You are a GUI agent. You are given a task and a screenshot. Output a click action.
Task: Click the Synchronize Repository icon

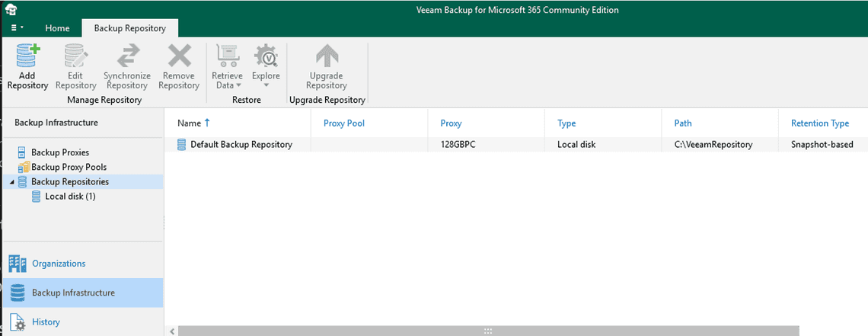pyautogui.click(x=126, y=56)
